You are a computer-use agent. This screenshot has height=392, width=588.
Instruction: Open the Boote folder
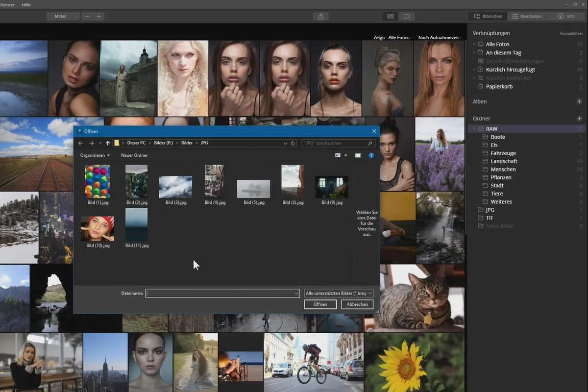pyautogui.click(x=498, y=137)
